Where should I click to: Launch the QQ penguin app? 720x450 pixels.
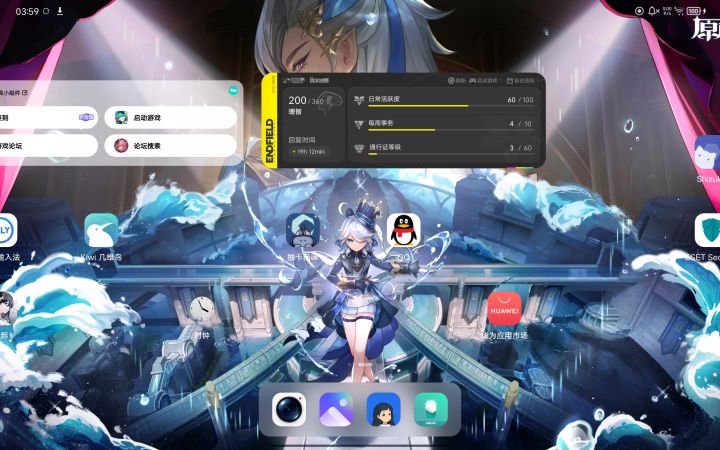pyautogui.click(x=404, y=230)
